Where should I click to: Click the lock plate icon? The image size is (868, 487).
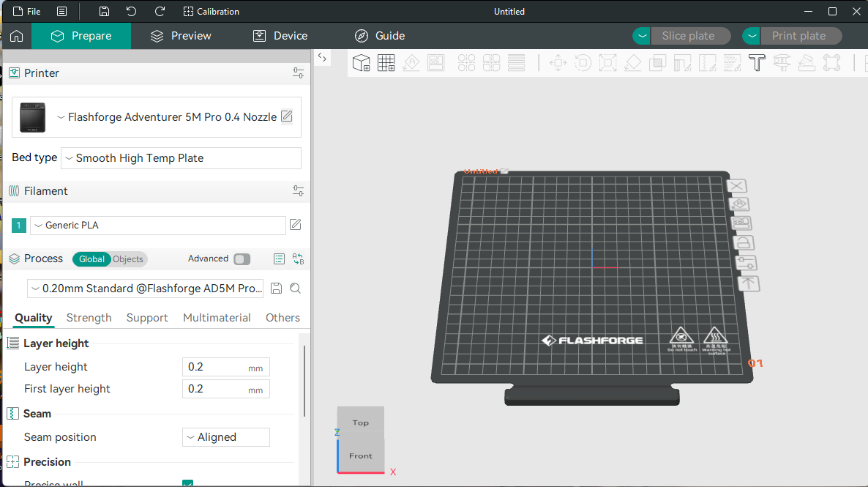click(x=744, y=242)
